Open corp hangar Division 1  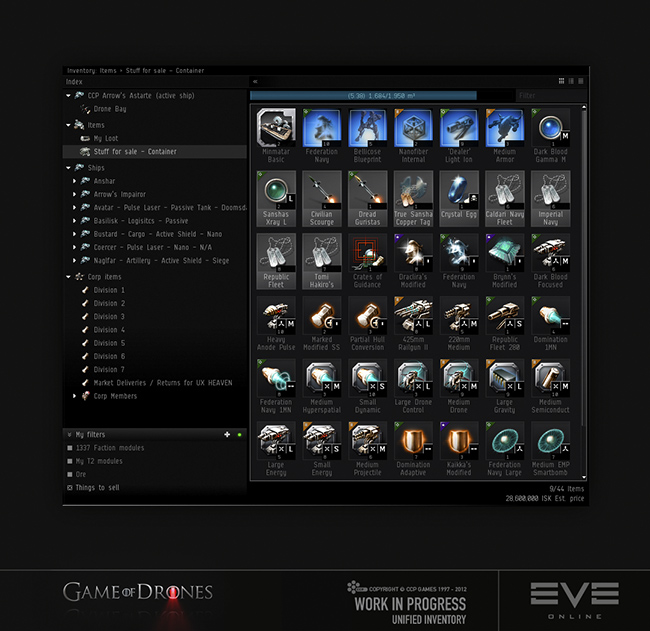pyautogui.click(x=109, y=290)
